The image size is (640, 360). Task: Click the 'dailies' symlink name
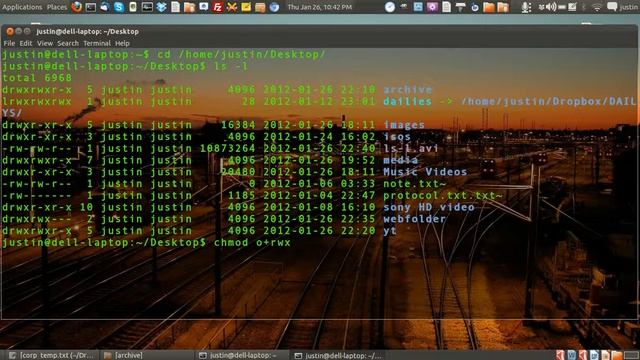tap(407, 101)
